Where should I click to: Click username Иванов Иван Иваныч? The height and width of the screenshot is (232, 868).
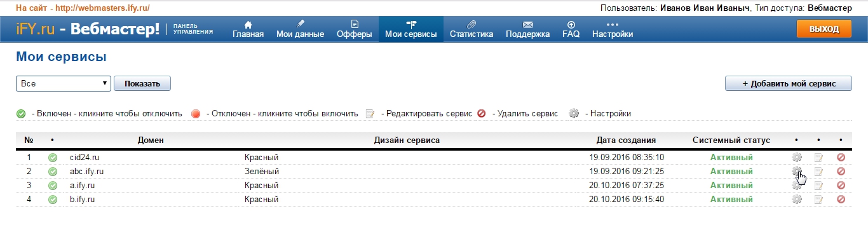[x=705, y=8]
